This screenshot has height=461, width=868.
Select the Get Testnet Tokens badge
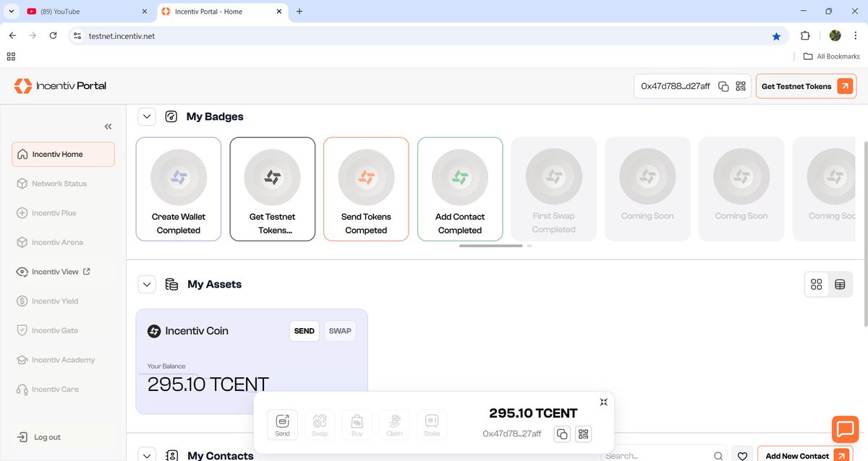coord(273,189)
